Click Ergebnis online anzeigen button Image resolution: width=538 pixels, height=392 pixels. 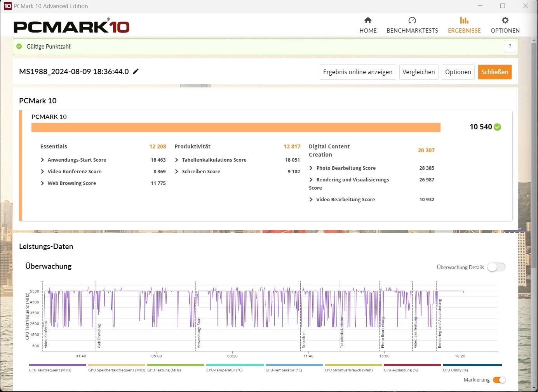[358, 72]
